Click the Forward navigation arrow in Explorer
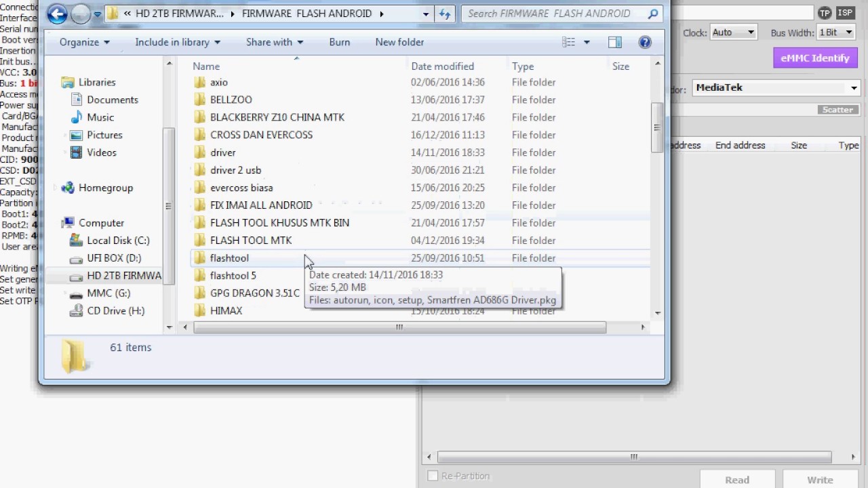Screen dimensions: 868x488 [x=81, y=14]
